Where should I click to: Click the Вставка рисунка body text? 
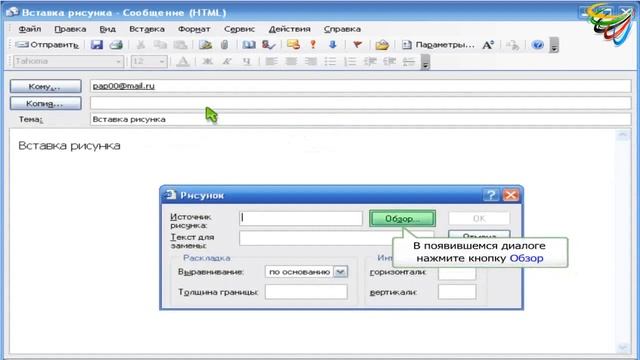pyautogui.click(x=69, y=146)
